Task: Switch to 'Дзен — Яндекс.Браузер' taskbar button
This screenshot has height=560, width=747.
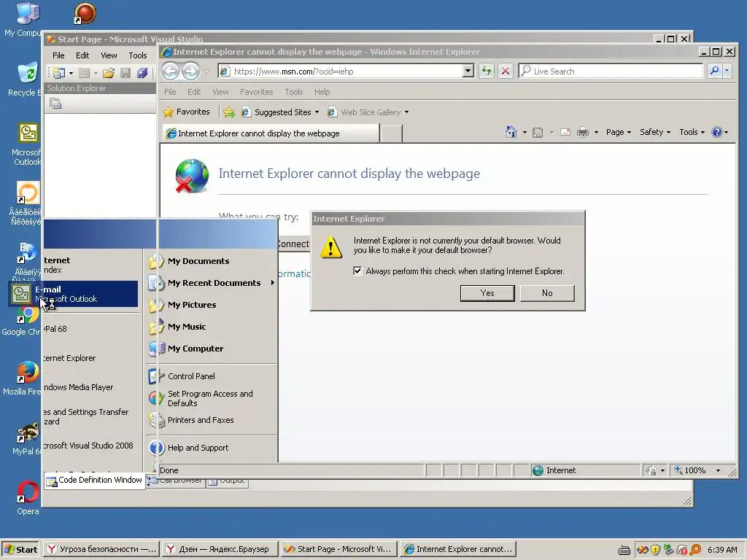Action: tap(220, 549)
